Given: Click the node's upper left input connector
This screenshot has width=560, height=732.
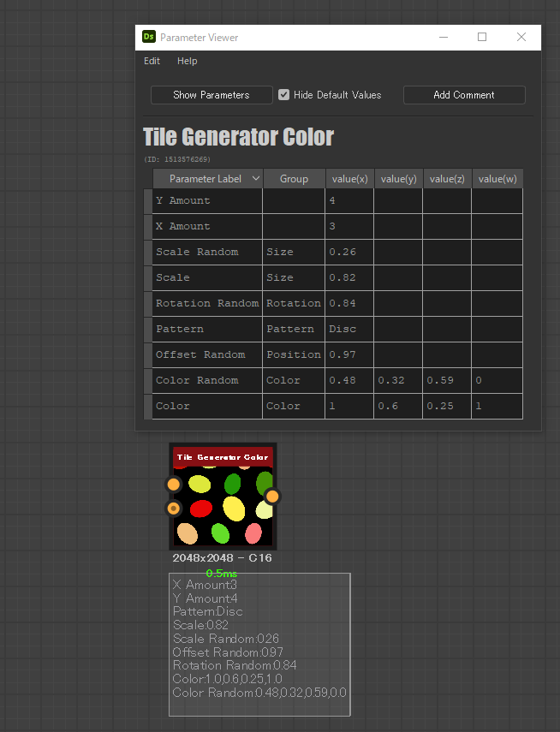Looking at the screenshot, I should [173, 484].
